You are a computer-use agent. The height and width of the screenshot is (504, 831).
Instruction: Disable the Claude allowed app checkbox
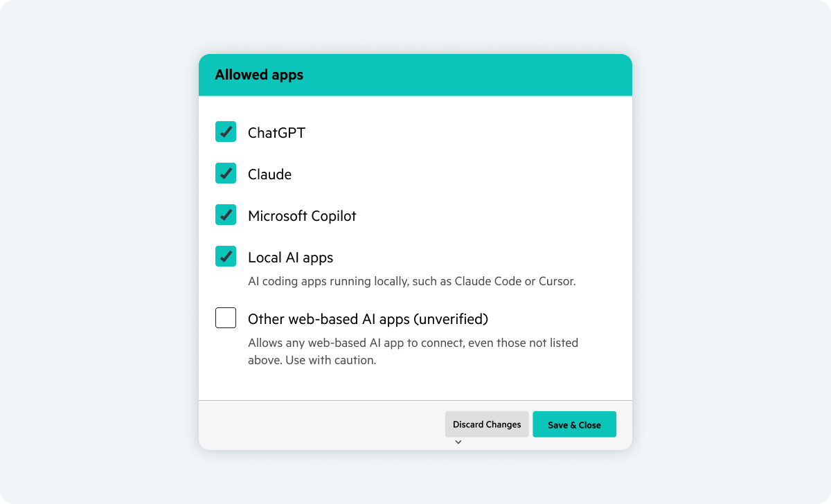(226, 173)
